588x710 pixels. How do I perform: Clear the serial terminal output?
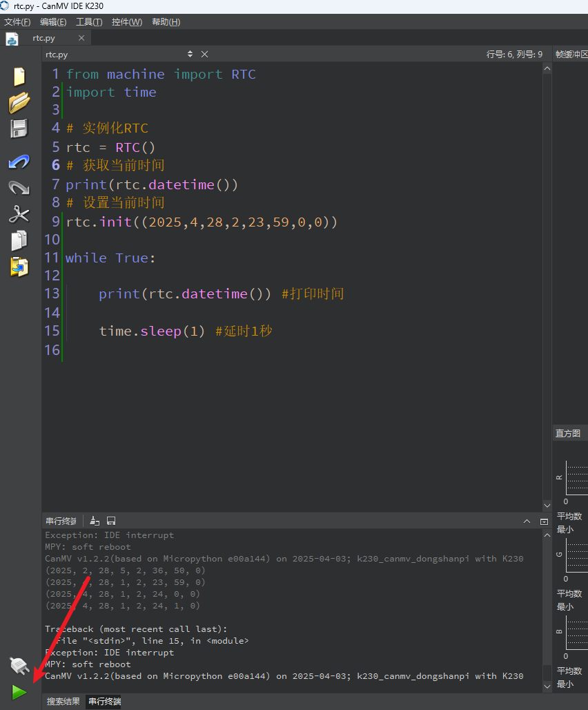coord(95,521)
